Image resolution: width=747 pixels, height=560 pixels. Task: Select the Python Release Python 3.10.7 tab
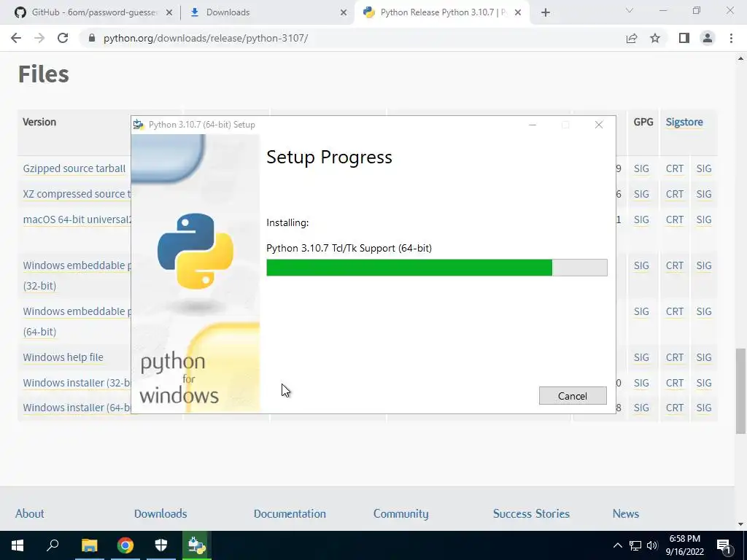click(x=443, y=12)
